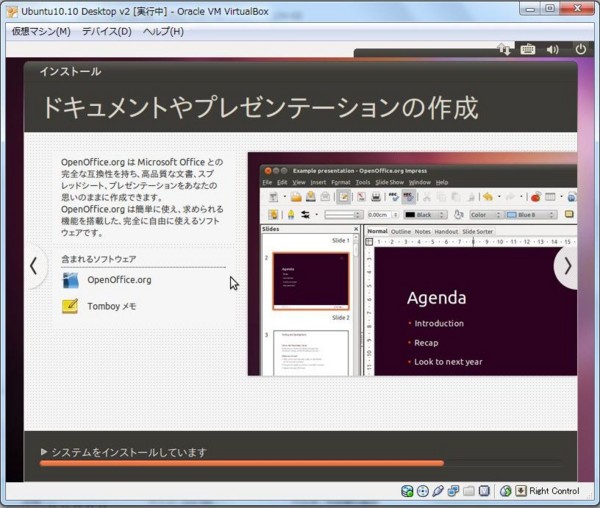
Task: Open the ヘルプ(H) menu
Action: point(163,31)
